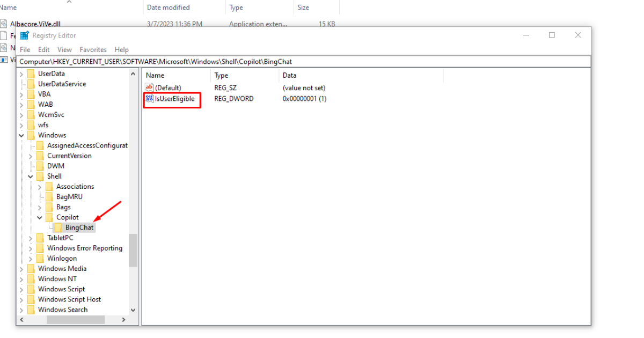The width and height of the screenshot is (644, 338).
Task: Click the Windows Script Host folder icon
Action: 31,299
